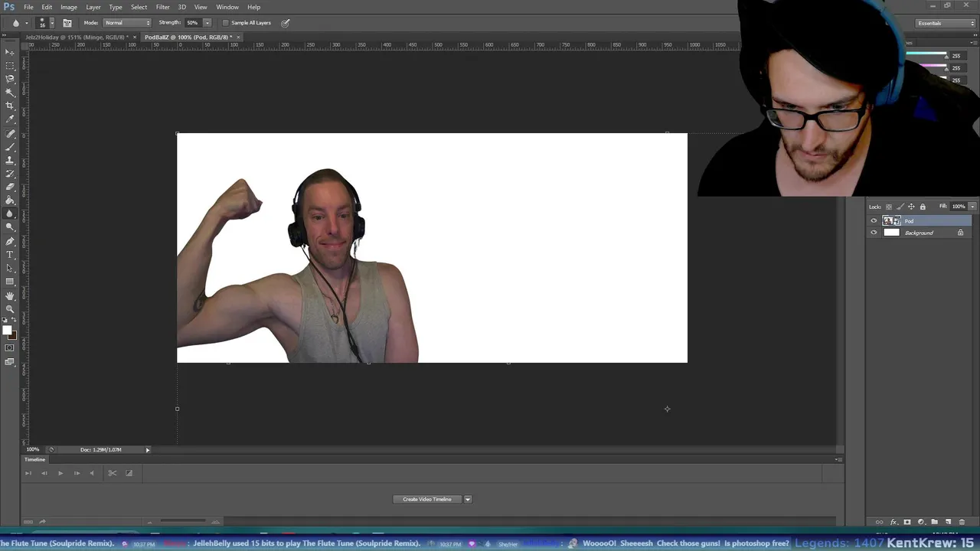Select the Horizontal Type tool
980x551 pixels.
(x=10, y=254)
